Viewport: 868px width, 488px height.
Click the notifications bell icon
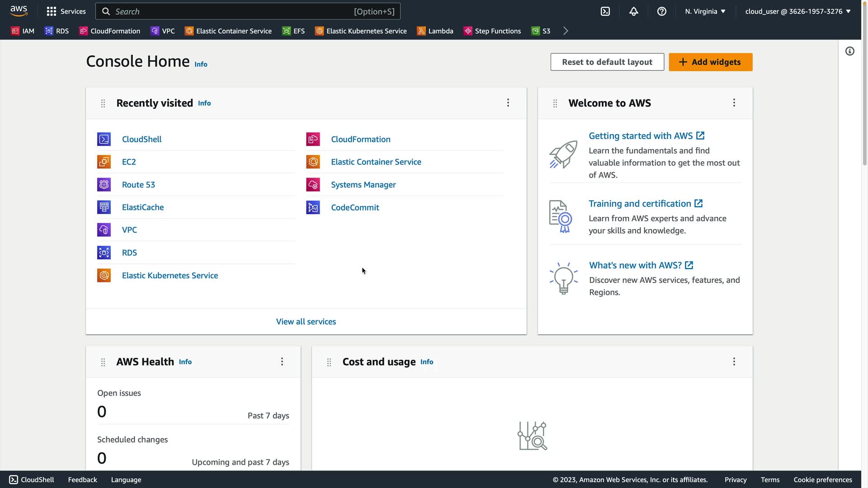[x=633, y=11]
